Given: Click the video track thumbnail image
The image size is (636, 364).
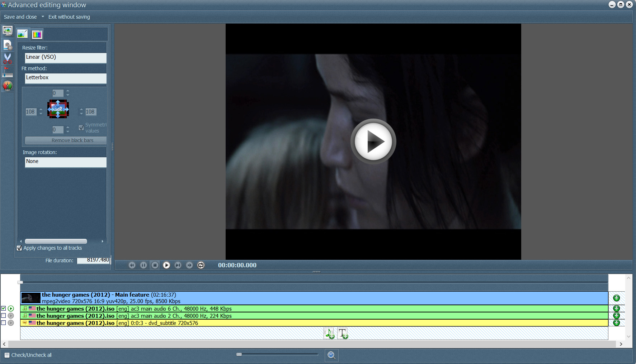Looking at the screenshot, I should [x=31, y=298].
